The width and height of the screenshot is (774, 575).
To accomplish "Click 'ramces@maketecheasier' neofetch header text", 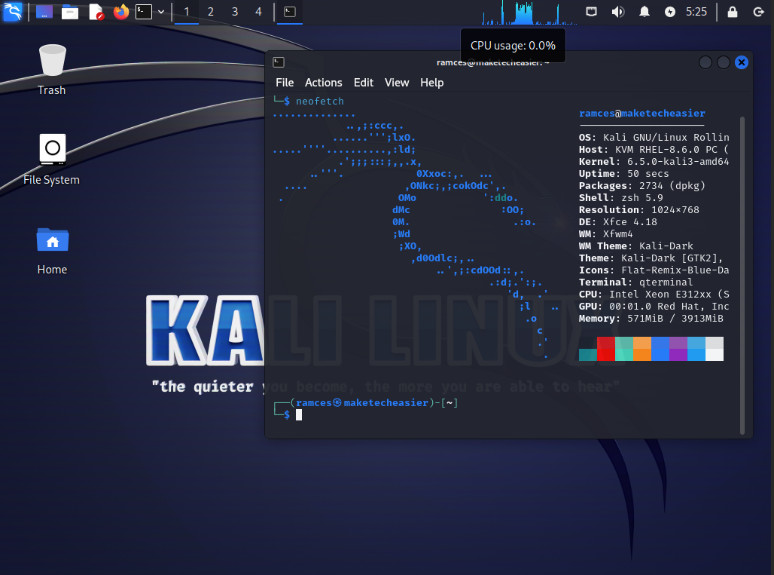I will click(x=642, y=113).
